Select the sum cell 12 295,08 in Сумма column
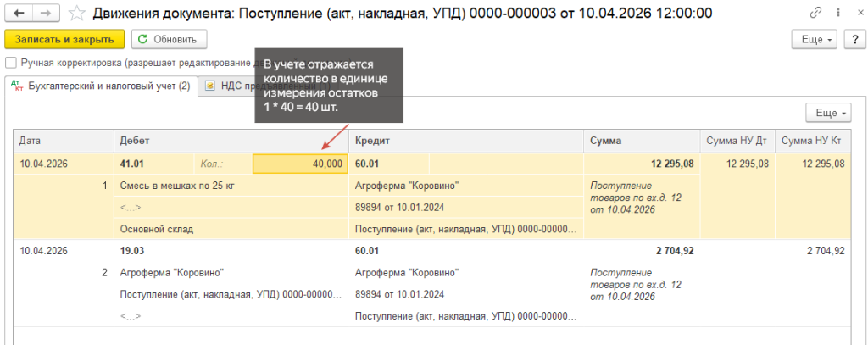The image size is (868, 345). pos(643,164)
